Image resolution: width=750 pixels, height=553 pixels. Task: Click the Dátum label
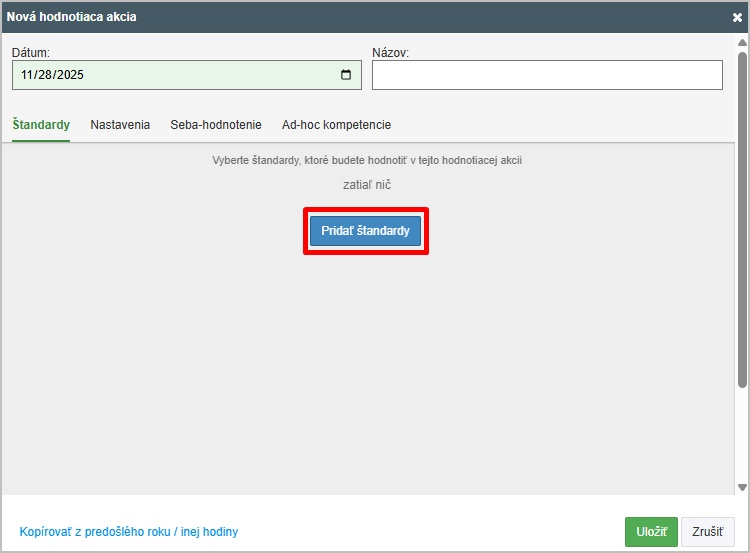tap(31, 52)
